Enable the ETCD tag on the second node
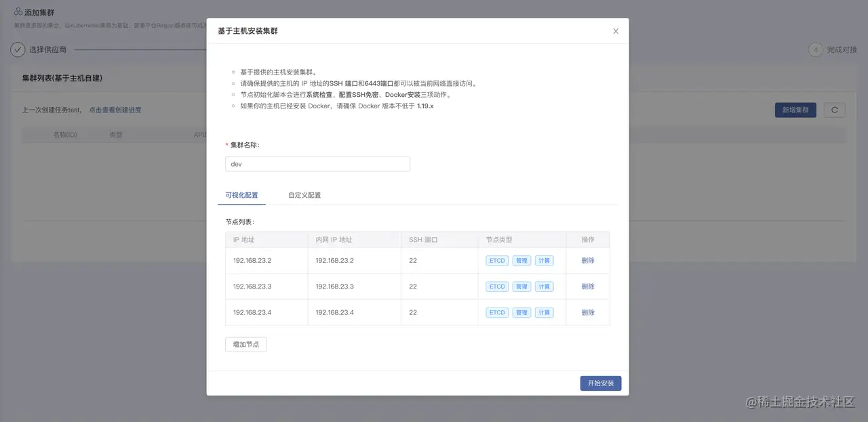The image size is (868, 422). tap(496, 286)
